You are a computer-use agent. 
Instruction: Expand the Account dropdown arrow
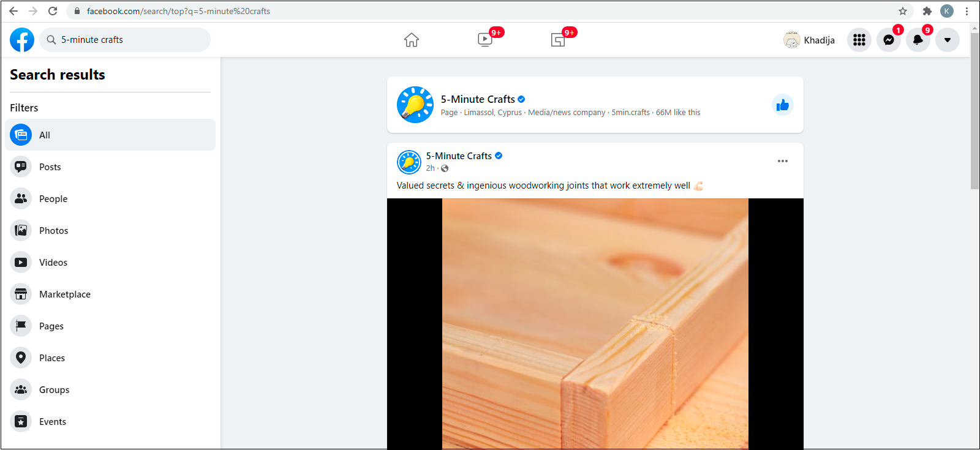(x=948, y=40)
